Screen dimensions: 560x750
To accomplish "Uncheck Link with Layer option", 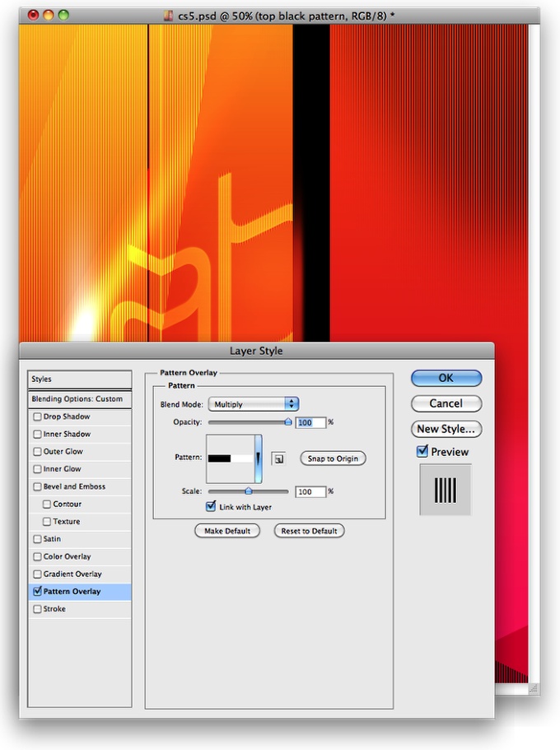I will coord(211,506).
